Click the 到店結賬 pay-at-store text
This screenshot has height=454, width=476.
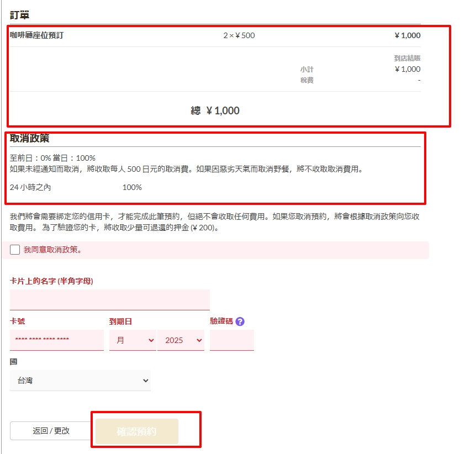tap(407, 58)
